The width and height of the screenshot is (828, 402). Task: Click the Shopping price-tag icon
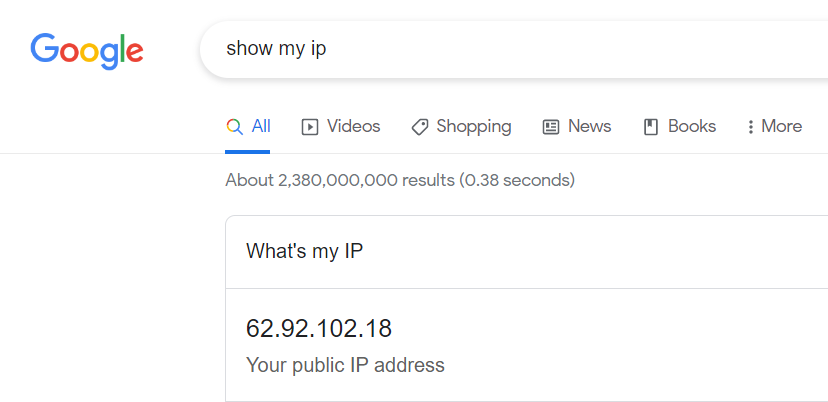coord(420,127)
